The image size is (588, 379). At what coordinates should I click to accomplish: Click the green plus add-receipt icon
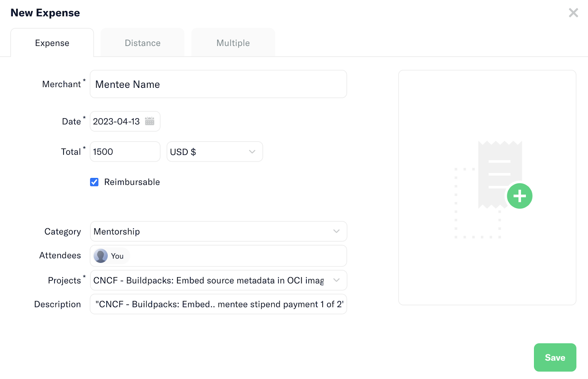pyautogui.click(x=519, y=196)
